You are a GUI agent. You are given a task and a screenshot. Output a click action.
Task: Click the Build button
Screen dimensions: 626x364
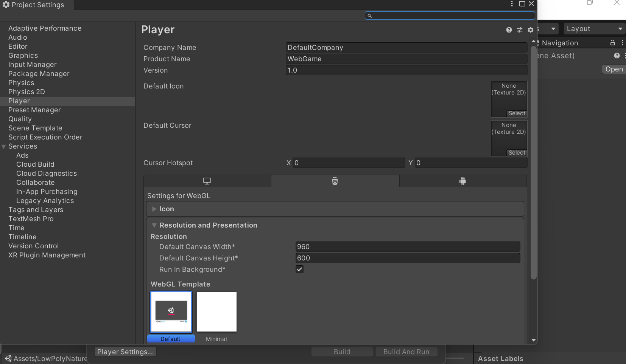tap(342, 352)
